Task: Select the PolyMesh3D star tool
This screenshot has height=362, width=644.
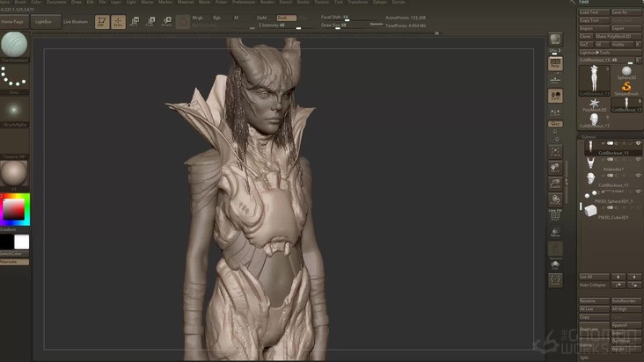Action: (x=595, y=105)
